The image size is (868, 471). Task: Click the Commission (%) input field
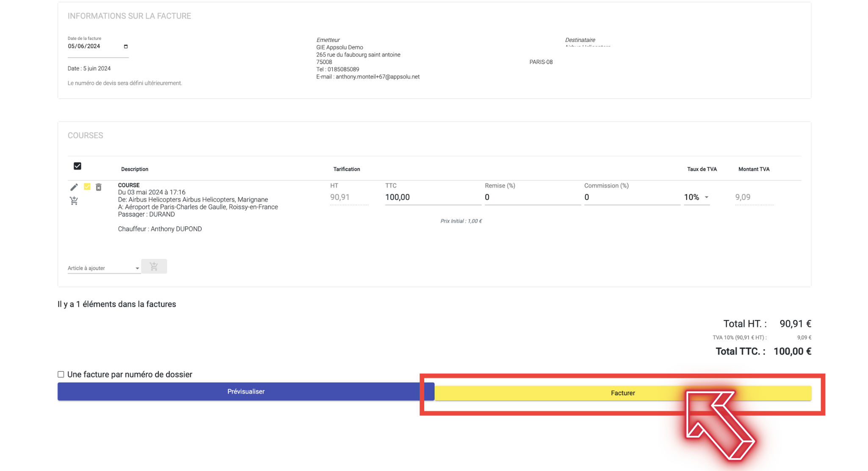pos(632,197)
